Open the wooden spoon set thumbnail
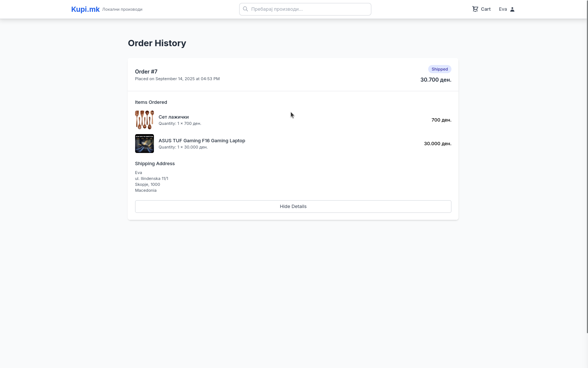This screenshot has width=588, height=368. [x=144, y=120]
